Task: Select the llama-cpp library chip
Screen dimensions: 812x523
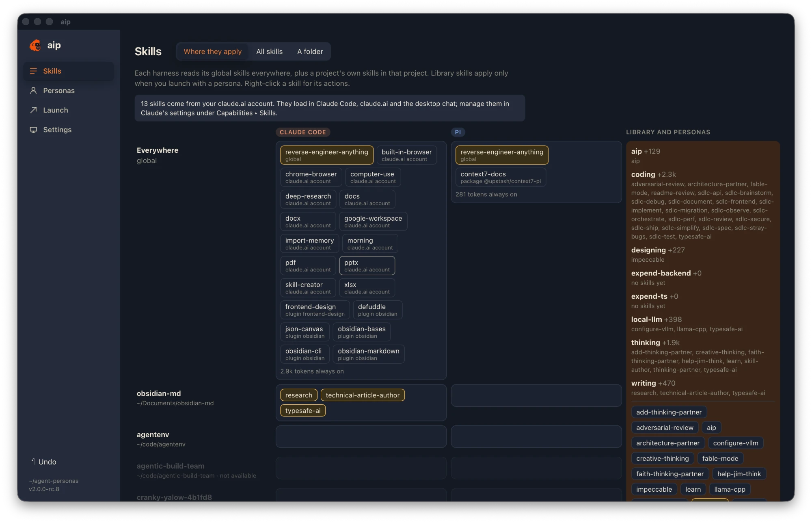Action: (x=730, y=489)
